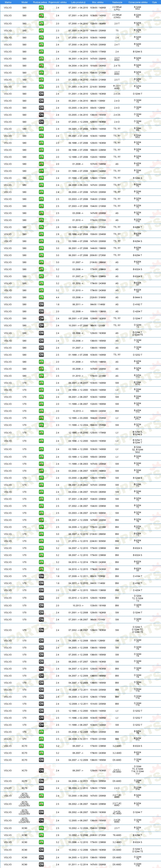Click diesel ON icon in XC70 2.4 D / D4 AWD row
The width and height of the screenshot is (161, 868).
41,770
